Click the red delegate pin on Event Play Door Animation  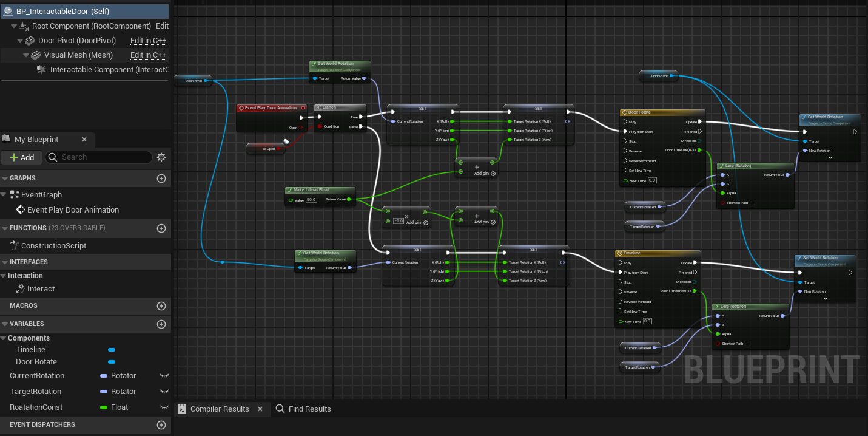click(x=303, y=108)
